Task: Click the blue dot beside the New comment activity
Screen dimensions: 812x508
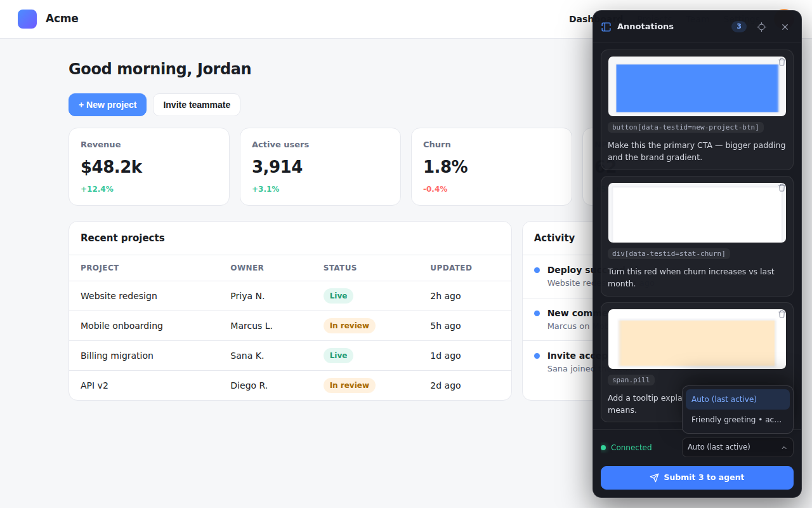Action: pos(537,313)
